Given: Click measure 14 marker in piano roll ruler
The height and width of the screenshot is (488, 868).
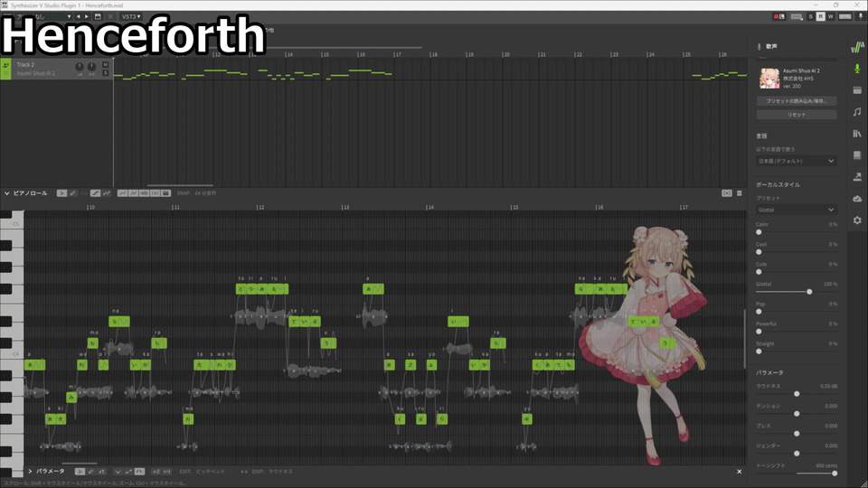Looking at the screenshot, I should (x=429, y=207).
